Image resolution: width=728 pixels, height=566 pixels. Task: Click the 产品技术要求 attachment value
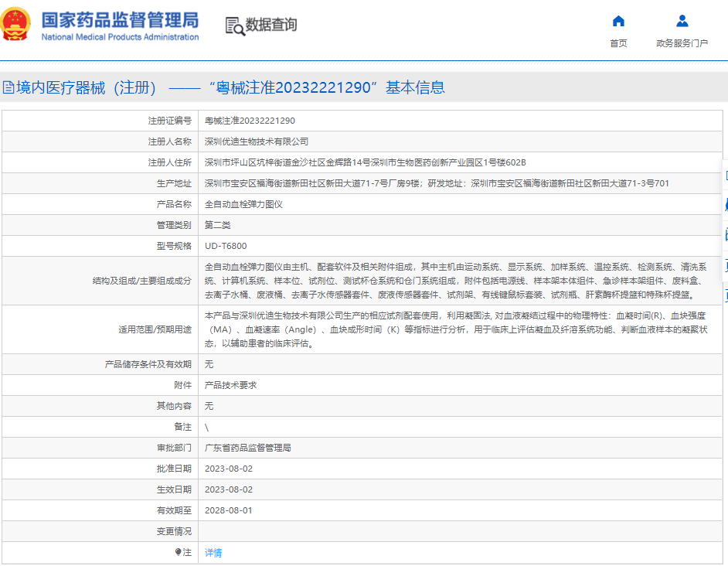(231, 385)
